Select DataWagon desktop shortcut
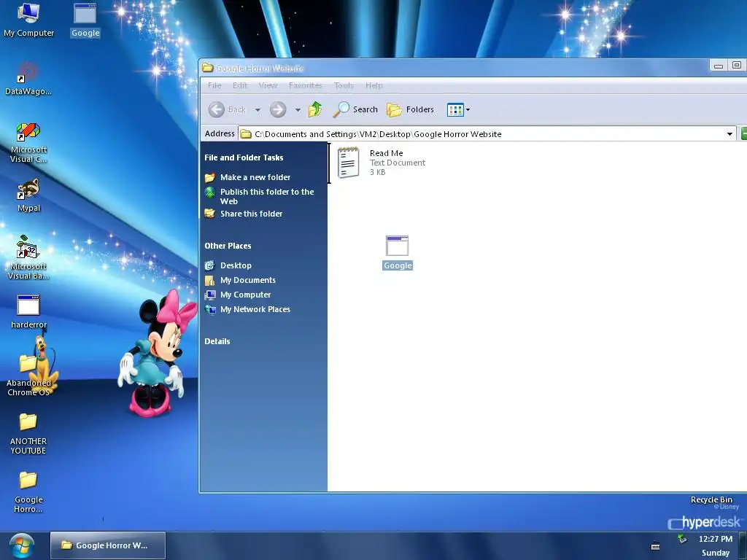Viewport: 747px width, 560px height. (28, 78)
